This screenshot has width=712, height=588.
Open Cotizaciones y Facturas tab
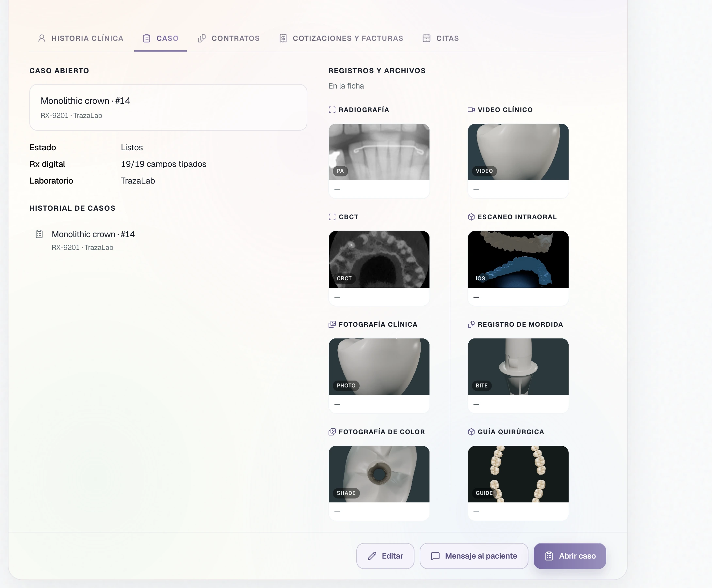[x=341, y=38]
